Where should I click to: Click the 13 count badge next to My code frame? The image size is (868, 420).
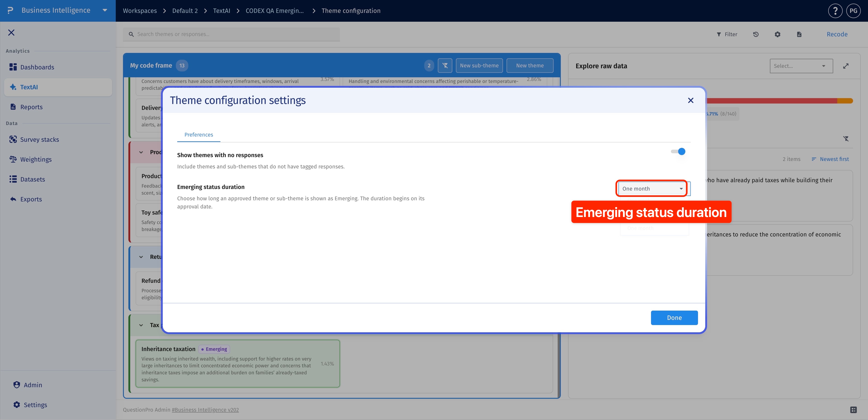[x=182, y=66]
